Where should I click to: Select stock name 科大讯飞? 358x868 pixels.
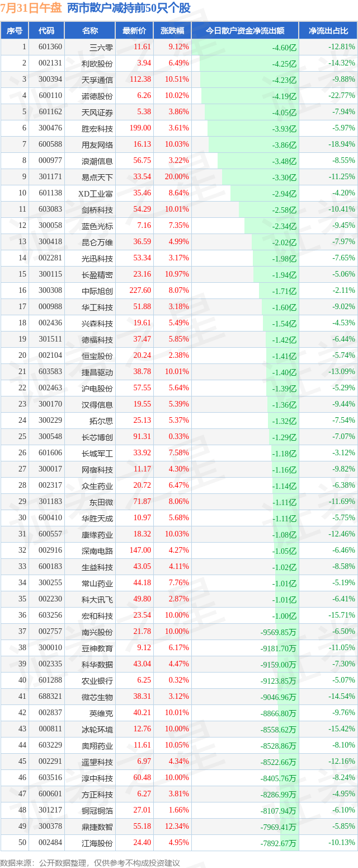tap(97, 599)
